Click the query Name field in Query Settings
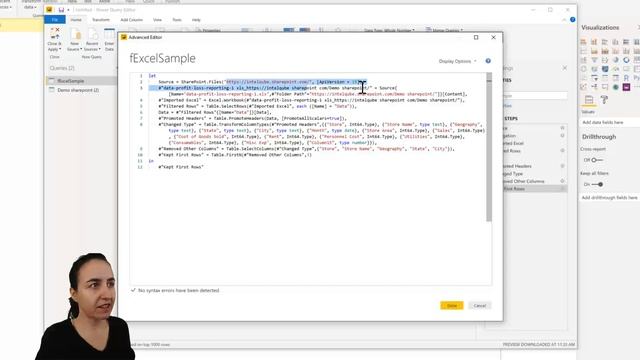Screen dimensions: 640x360 [535, 96]
